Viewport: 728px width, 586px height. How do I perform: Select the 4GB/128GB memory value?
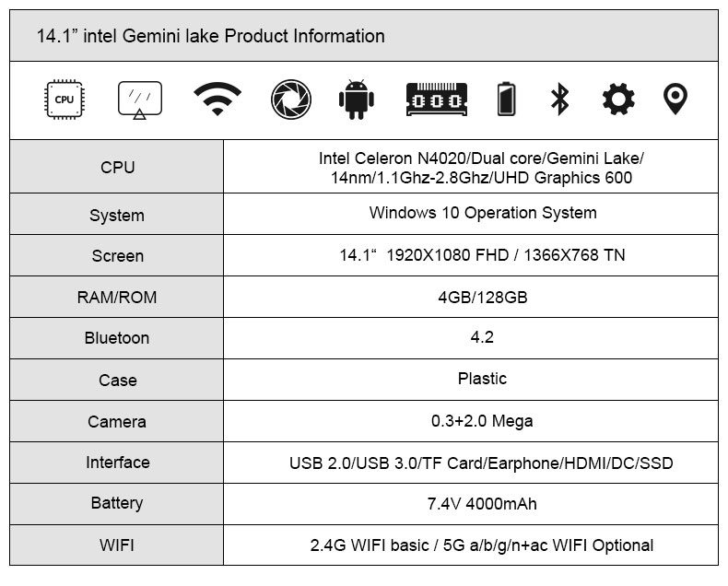coord(483,298)
